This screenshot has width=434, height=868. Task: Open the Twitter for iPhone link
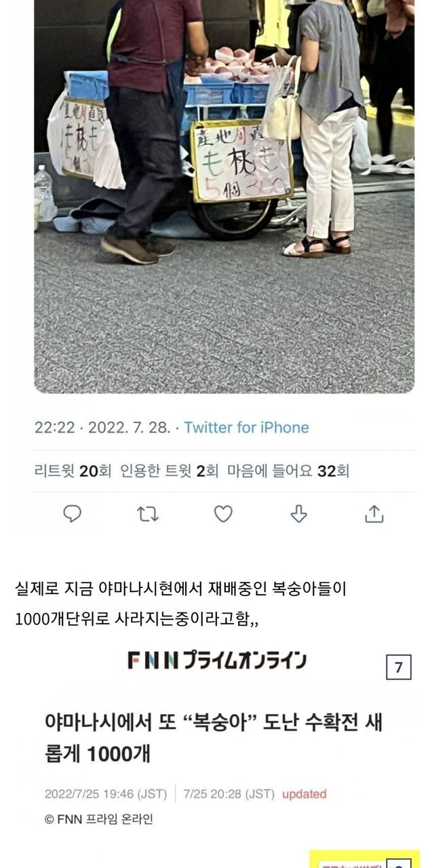click(246, 428)
